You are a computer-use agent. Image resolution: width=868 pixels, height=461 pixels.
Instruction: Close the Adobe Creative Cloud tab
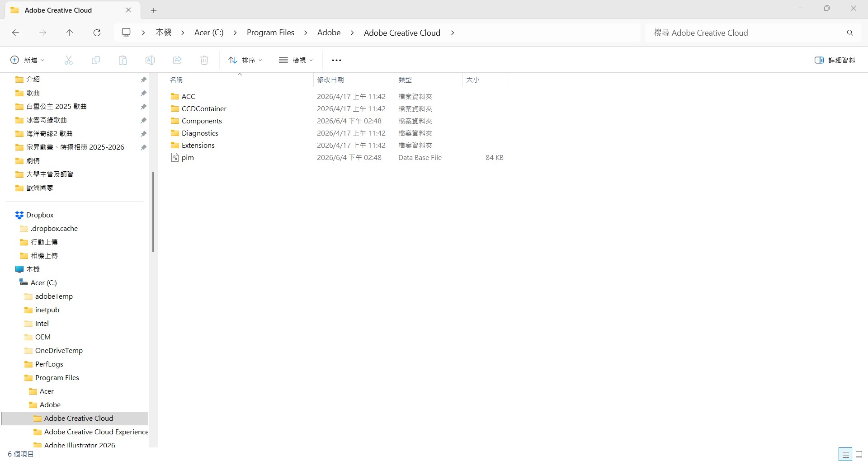pyautogui.click(x=128, y=10)
